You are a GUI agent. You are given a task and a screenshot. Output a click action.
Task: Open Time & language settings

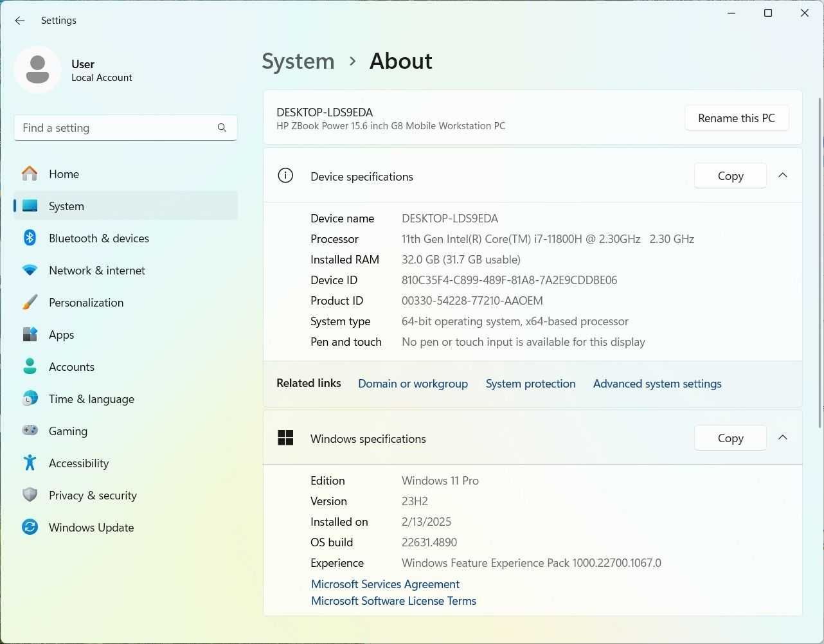126,398
